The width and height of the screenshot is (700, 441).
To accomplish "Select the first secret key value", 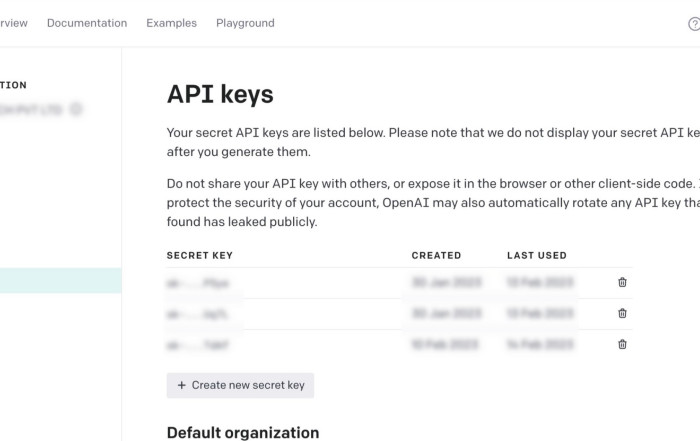I will click(200, 283).
